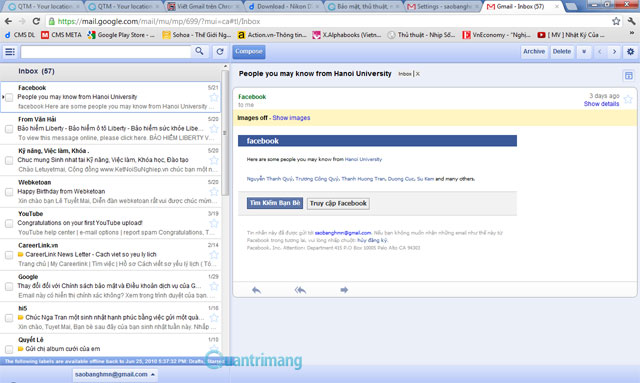Select the Kỹ năng, Việc làm email checkbox
This screenshot has height=383, width=640.
pyautogui.click(x=9, y=160)
